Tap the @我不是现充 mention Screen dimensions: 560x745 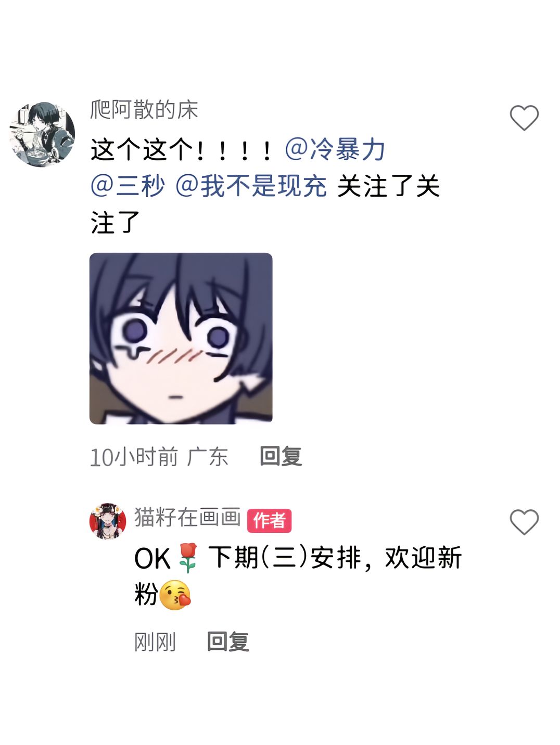pyautogui.click(x=251, y=186)
